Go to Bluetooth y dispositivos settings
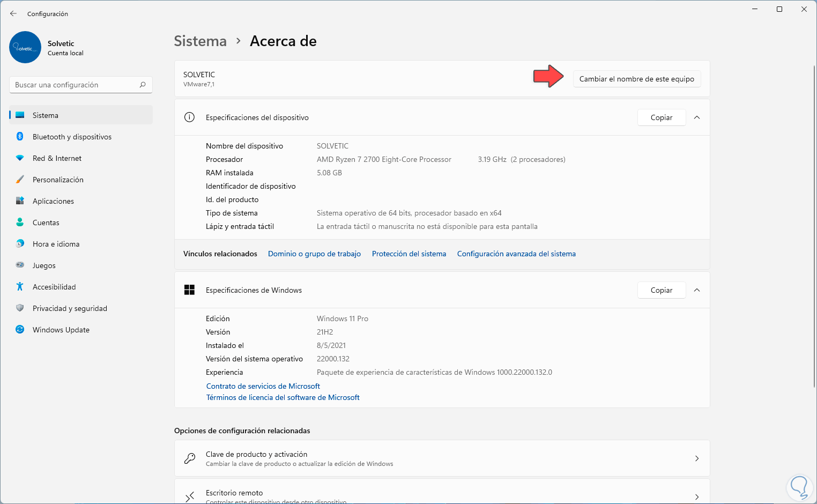 [81, 137]
